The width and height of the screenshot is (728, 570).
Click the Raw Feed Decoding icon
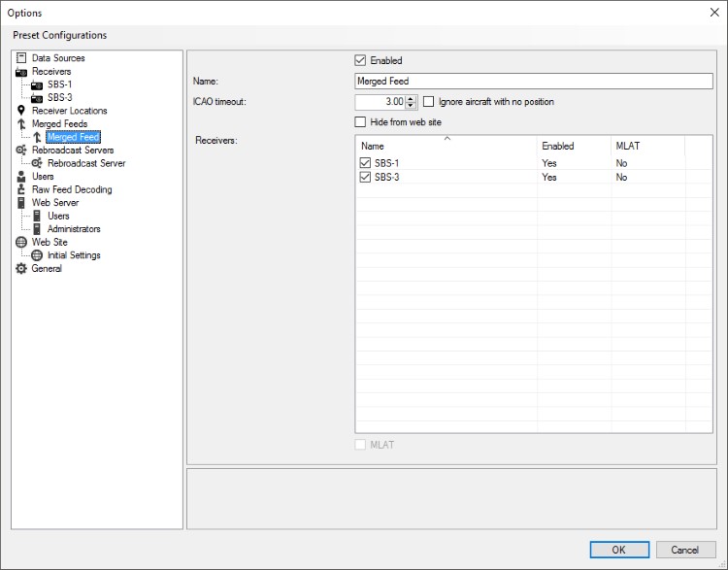(21, 189)
